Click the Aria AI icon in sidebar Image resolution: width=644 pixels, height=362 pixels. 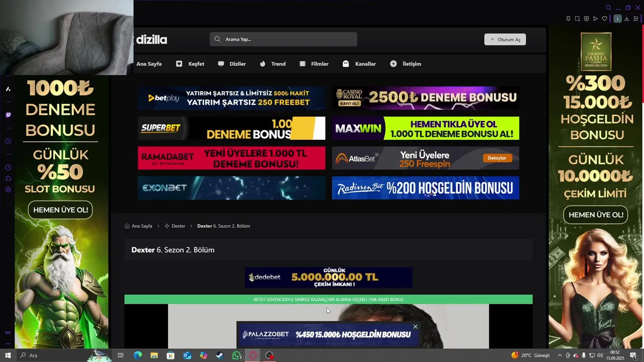click(x=8, y=89)
